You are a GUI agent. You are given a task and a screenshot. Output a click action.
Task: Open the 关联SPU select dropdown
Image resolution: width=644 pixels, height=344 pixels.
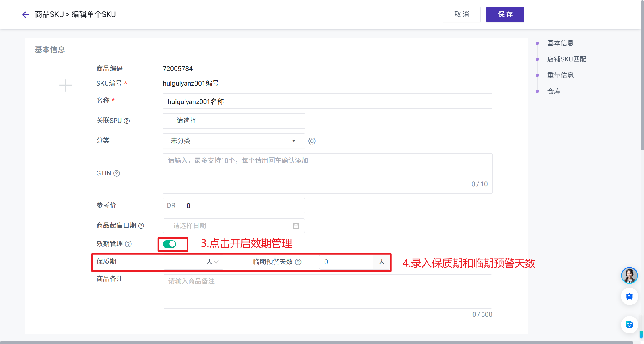coord(233,121)
